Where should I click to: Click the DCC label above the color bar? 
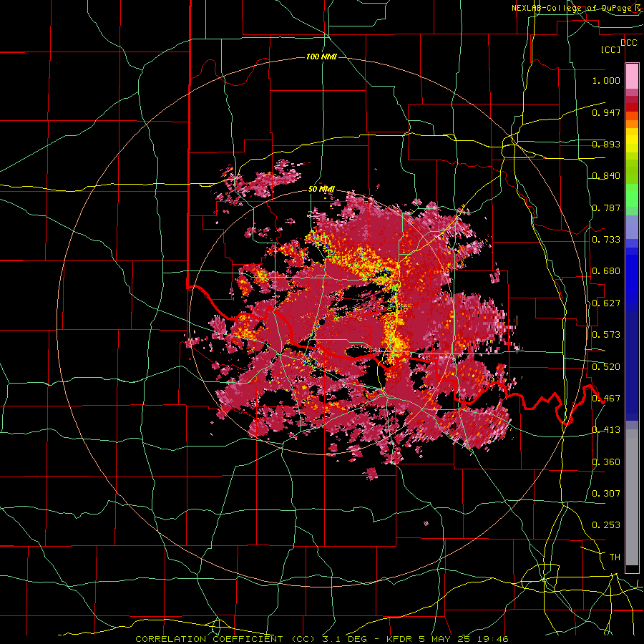pos(628,43)
